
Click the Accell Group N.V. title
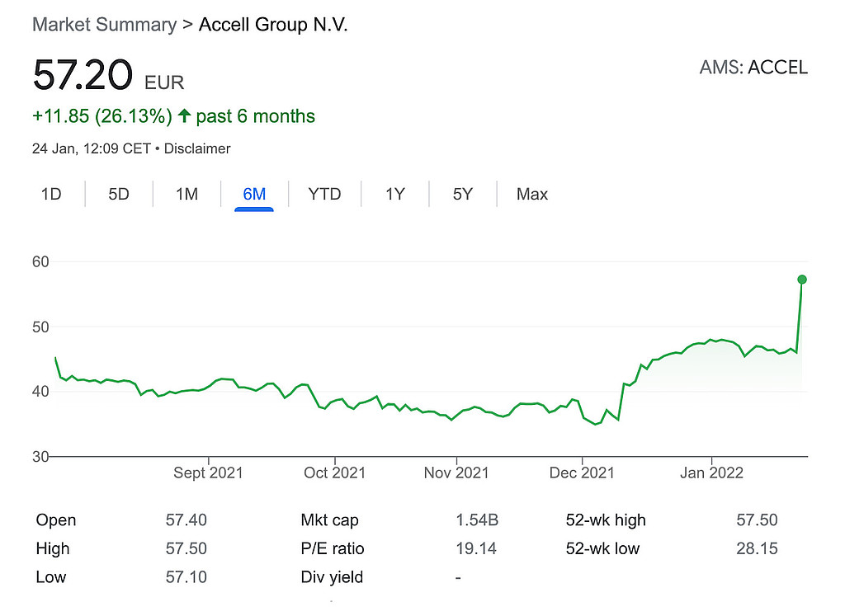273,25
